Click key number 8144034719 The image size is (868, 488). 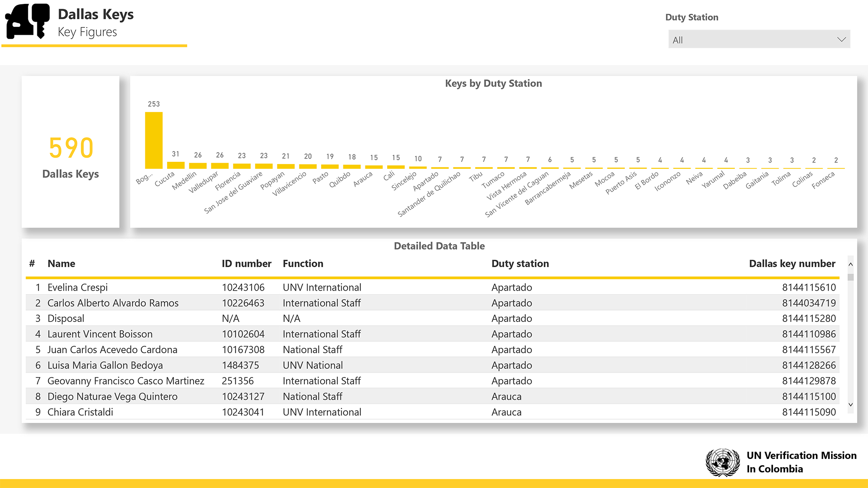809,303
